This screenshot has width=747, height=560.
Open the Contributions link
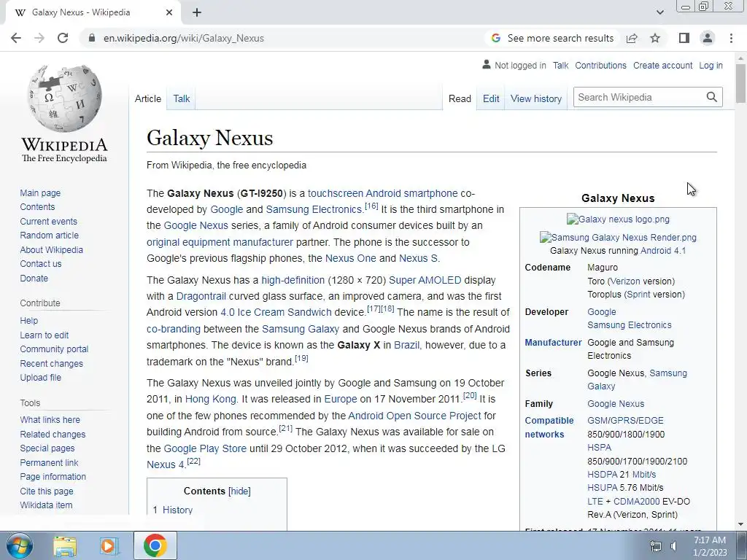pos(600,65)
